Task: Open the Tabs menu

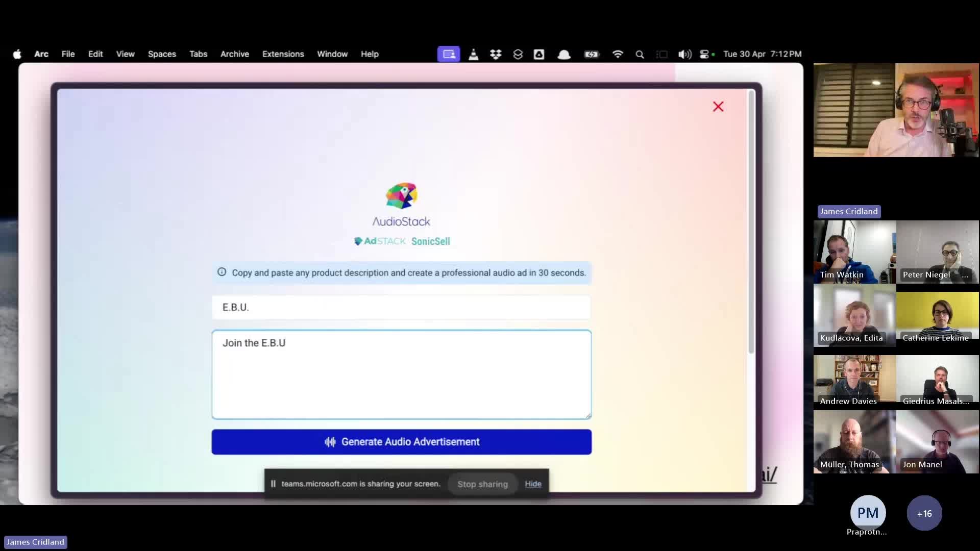Action: tap(198, 54)
